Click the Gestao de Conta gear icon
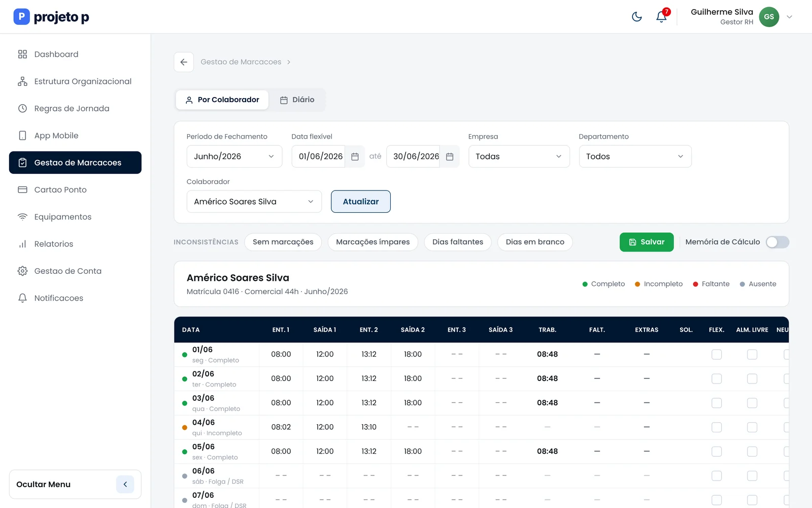The height and width of the screenshot is (508, 812). coord(22,271)
